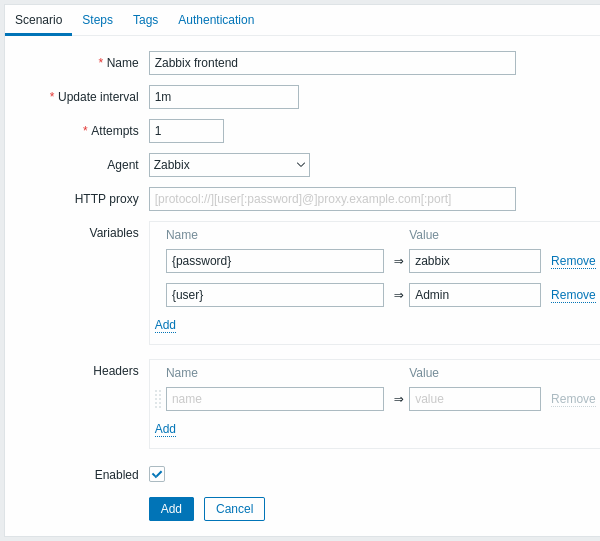Add a new header row
This screenshot has height=541, width=600.
pyautogui.click(x=165, y=429)
